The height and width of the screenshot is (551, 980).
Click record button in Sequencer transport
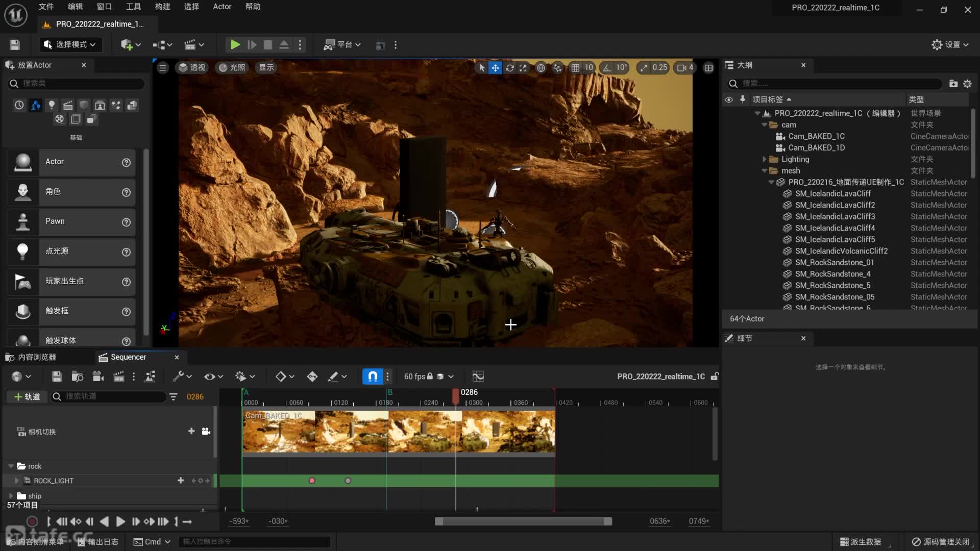coord(32,521)
